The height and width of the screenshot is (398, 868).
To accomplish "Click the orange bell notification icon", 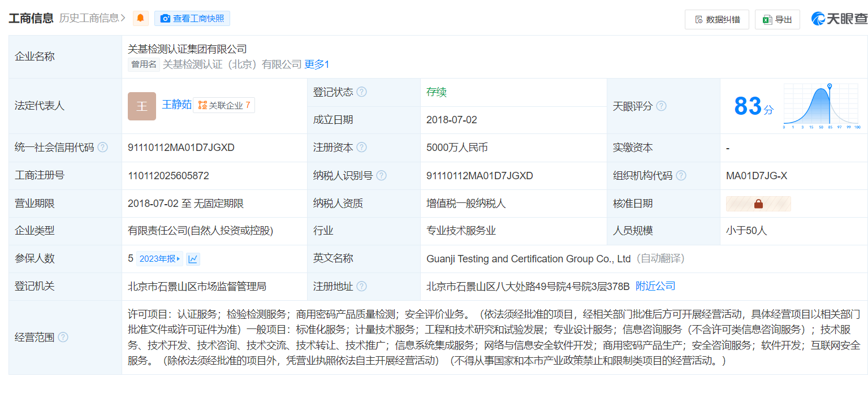I will (141, 19).
